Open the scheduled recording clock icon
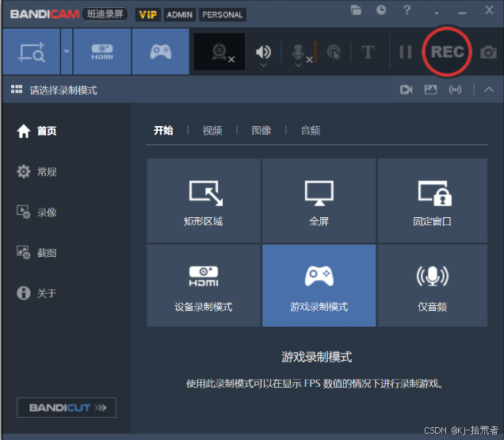The width and height of the screenshot is (504, 440). (x=381, y=10)
